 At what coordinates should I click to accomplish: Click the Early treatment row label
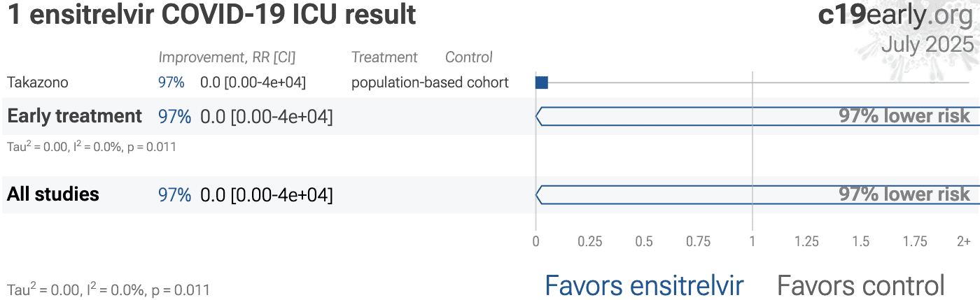74,116
